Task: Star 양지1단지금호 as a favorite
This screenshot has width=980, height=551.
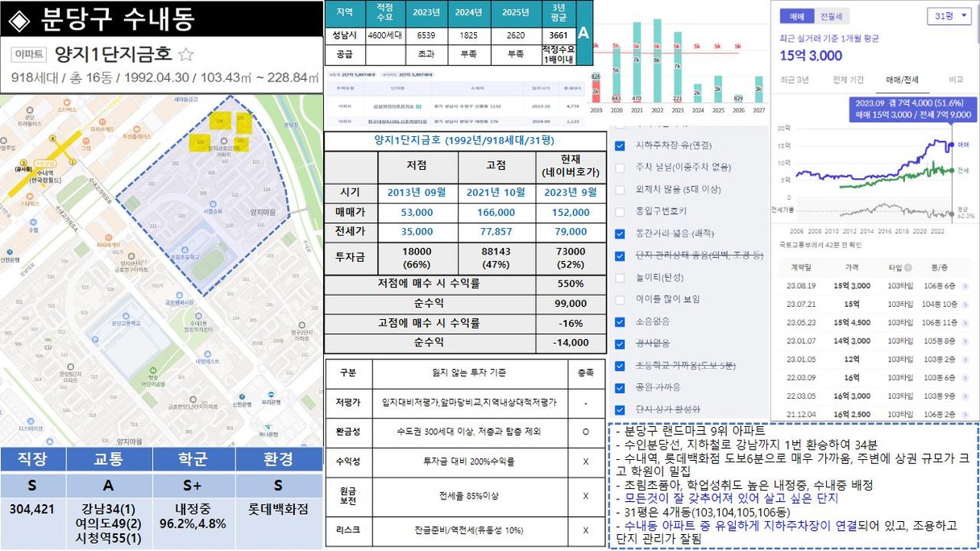Action: click(x=186, y=55)
